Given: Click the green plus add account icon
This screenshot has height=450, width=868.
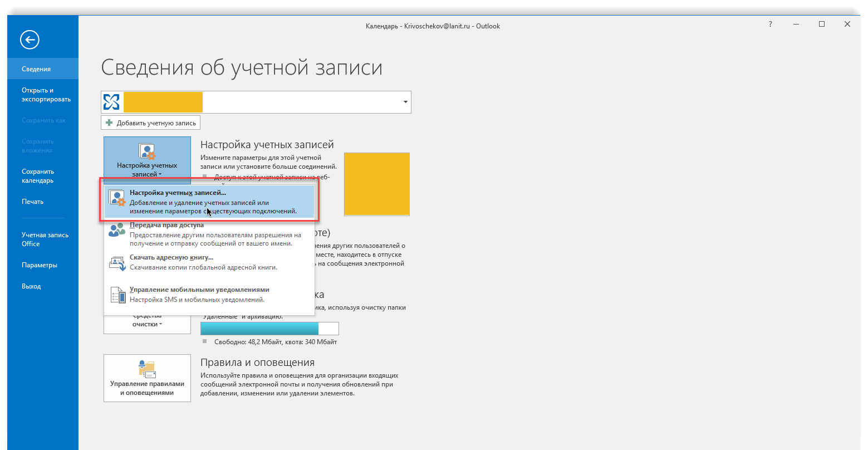Looking at the screenshot, I should (x=109, y=123).
